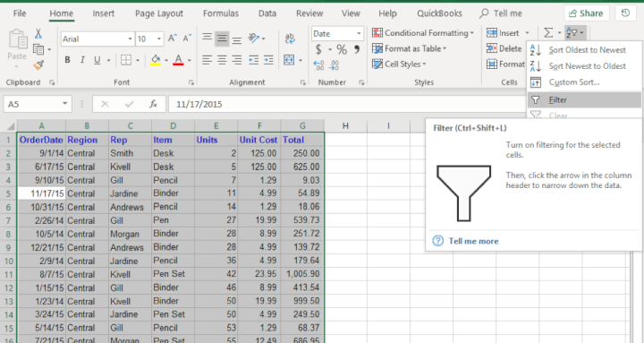The width and height of the screenshot is (644, 343).
Task: Click formula bar confirm checkmark
Action: pyautogui.click(x=130, y=104)
